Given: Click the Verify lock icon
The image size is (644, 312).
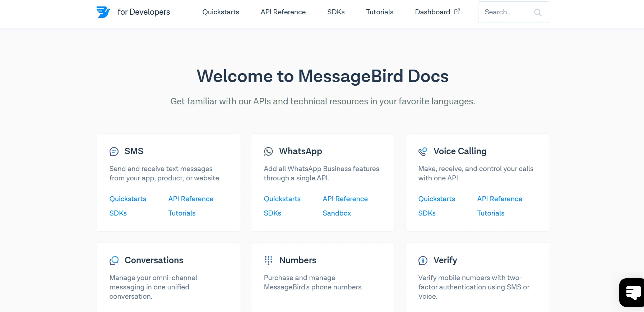Looking at the screenshot, I should 423,260.
